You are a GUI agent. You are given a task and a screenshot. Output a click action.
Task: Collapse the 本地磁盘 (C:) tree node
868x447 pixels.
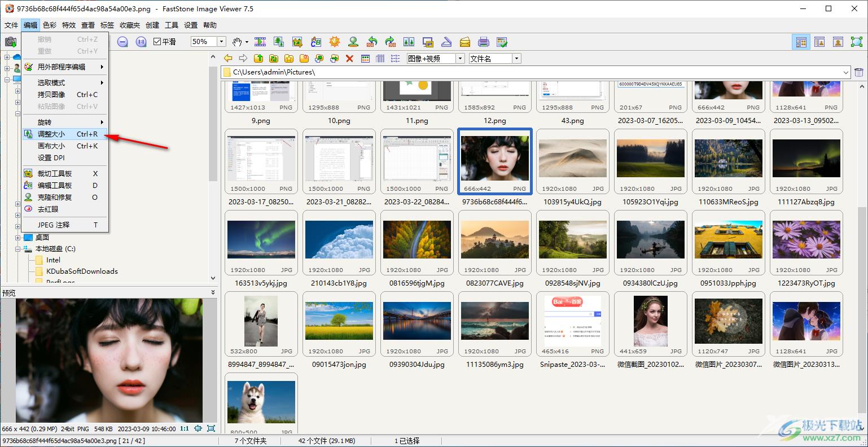pyautogui.click(x=17, y=249)
